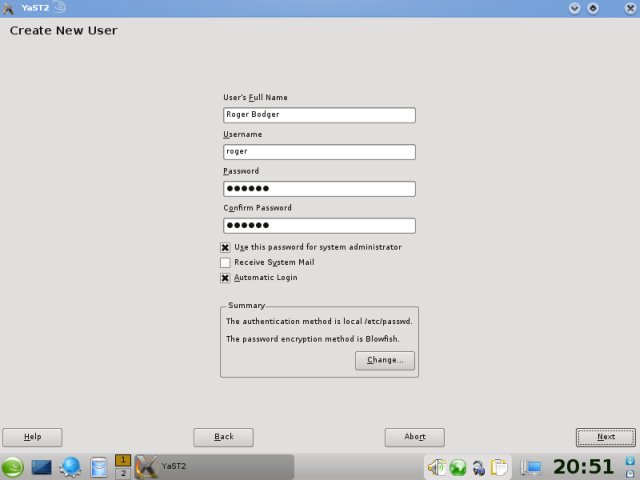The width and height of the screenshot is (640, 480).
Task: Proceed with the Next button
Action: [606, 437]
